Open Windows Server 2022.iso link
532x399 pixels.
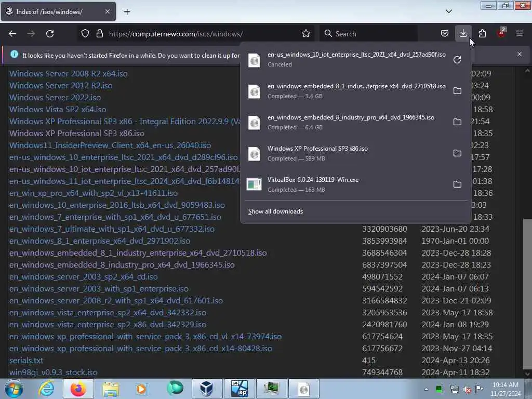(x=55, y=97)
